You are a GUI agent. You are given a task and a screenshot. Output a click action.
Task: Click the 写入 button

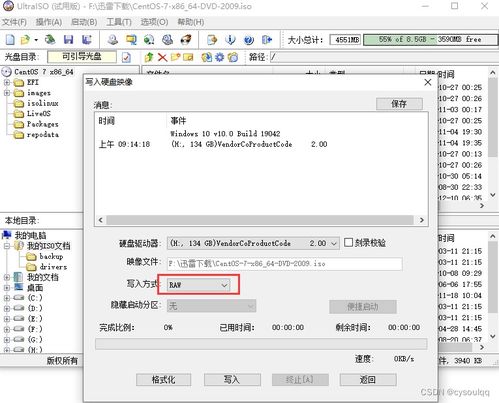tap(232, 379)
